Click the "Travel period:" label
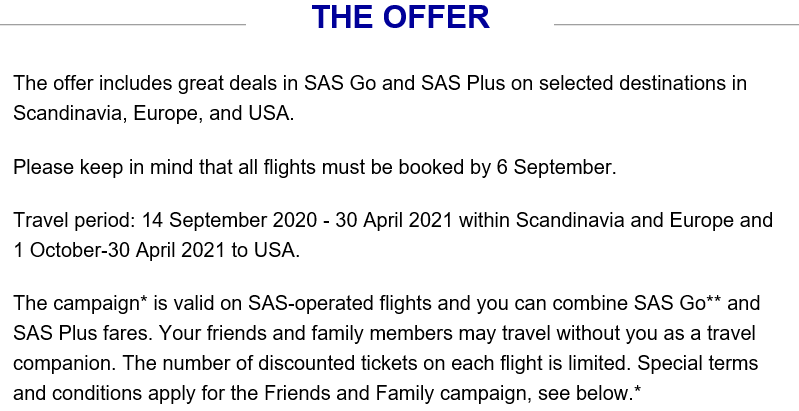Screen dimensions: 799x411 pyautogui.click(x=73, y=219)
